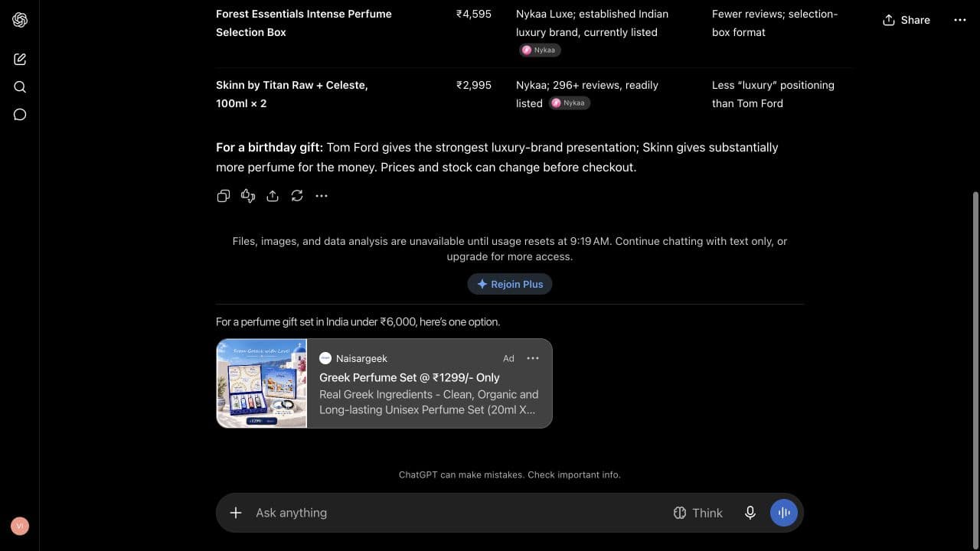Click the plus attach icon in the composer
This screenshot has width=980, height=551.
coord(236,513)
